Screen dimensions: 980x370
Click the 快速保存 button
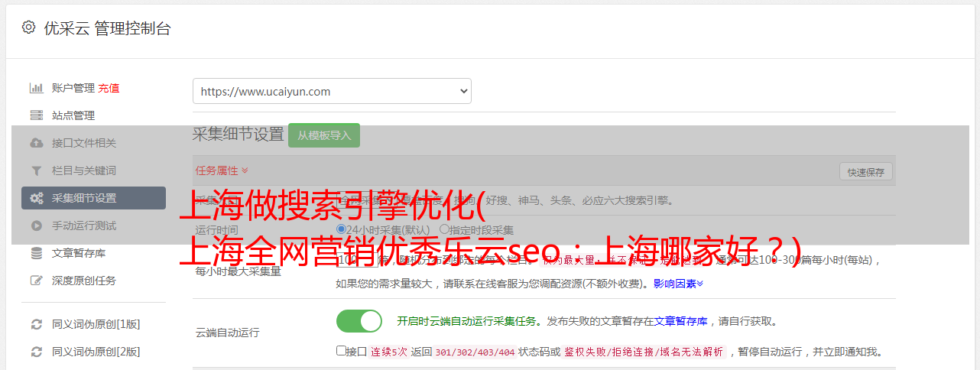tap(865, 172)
